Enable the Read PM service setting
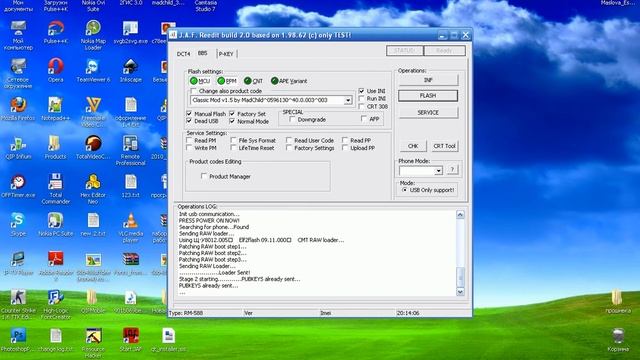 click(x=189, y=140)
